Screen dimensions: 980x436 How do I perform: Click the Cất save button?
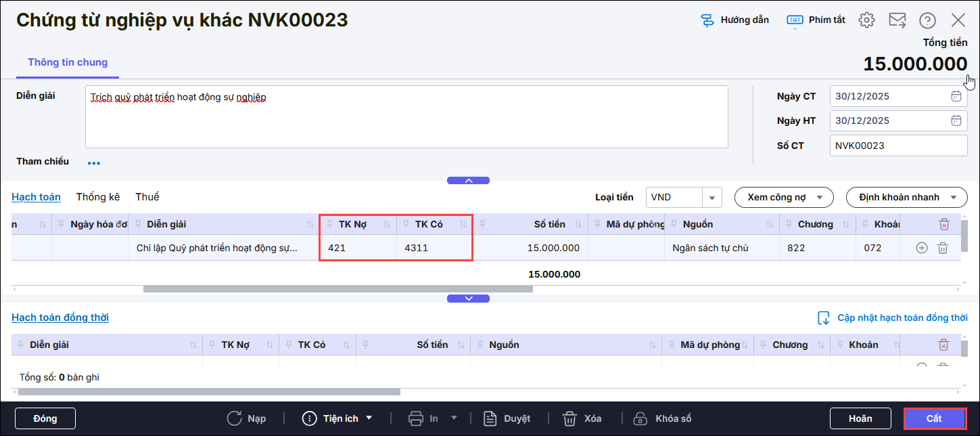(935, 418)
